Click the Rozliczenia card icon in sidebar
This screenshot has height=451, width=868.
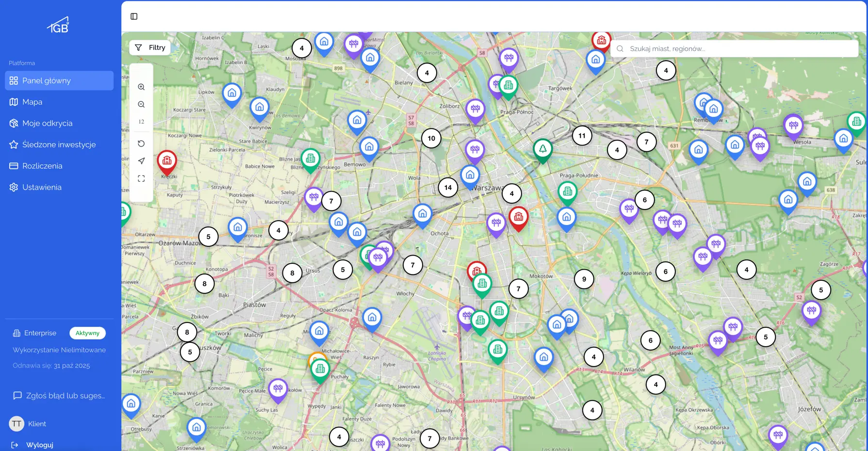click(15, 166)
